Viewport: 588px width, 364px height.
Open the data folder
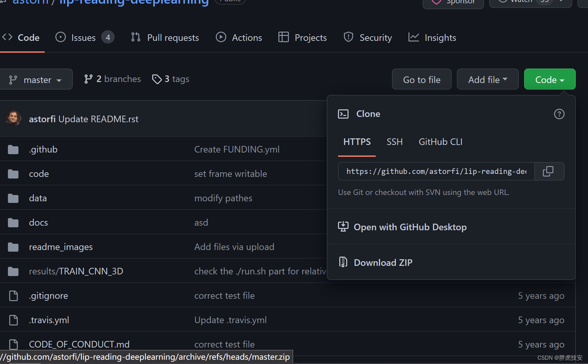coord(38,198)
